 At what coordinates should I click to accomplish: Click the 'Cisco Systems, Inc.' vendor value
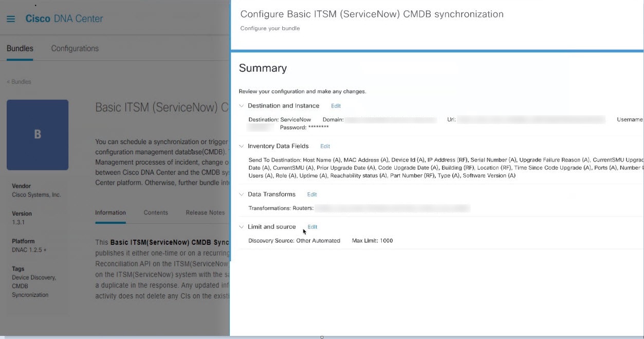[36, 195]
